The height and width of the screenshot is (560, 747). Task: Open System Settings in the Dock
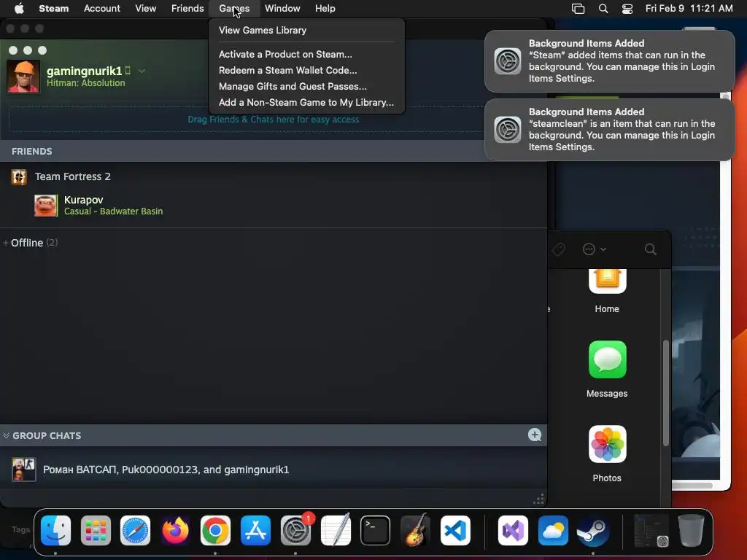coord(295,530)
